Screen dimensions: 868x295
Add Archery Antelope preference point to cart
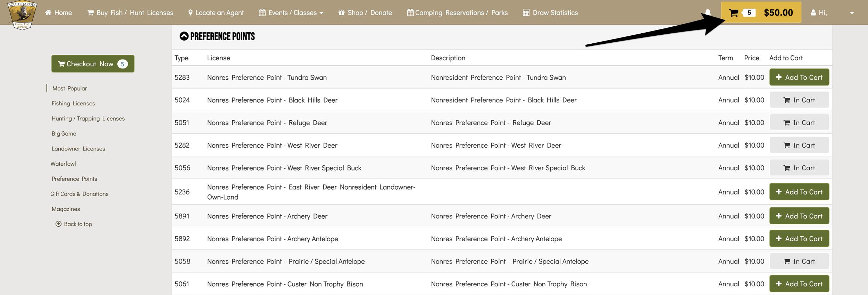tap(799, 239)
